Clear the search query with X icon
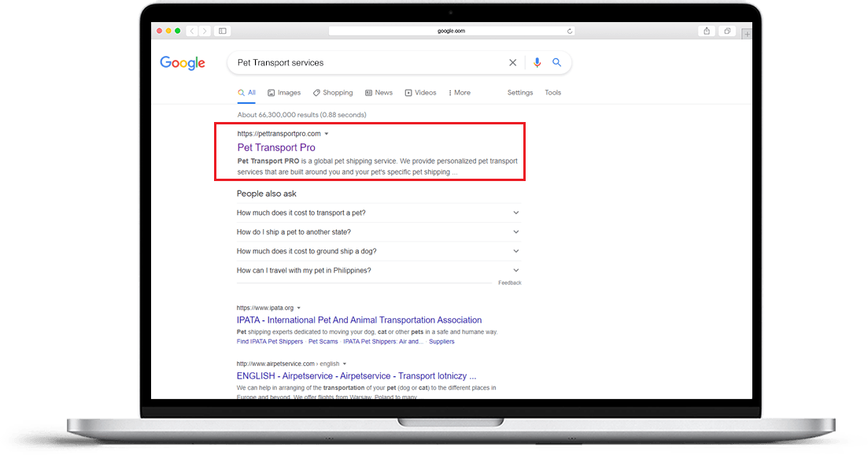Screen dimensions: 868x455 pos(512,62)
